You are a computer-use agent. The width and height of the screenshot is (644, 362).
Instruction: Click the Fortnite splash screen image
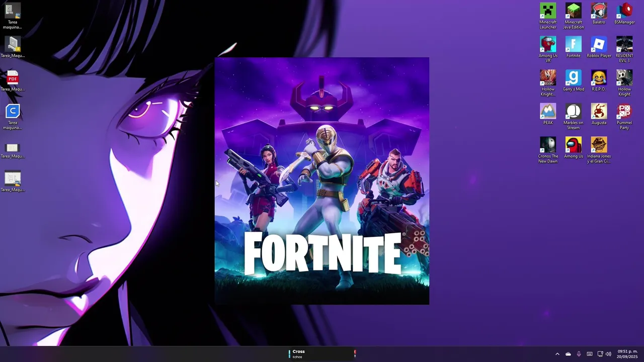click(x=322, y=181)
